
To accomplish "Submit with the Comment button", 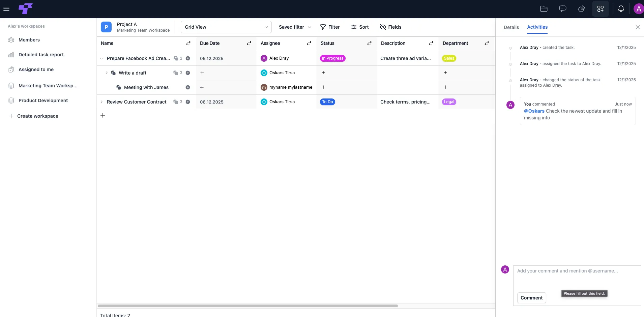I will point(532,298).
